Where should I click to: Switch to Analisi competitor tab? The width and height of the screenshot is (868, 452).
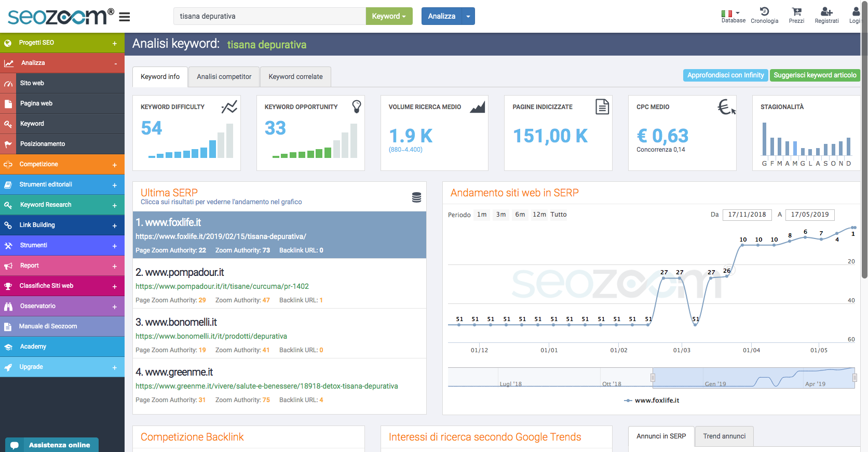(x=224, y=76)
